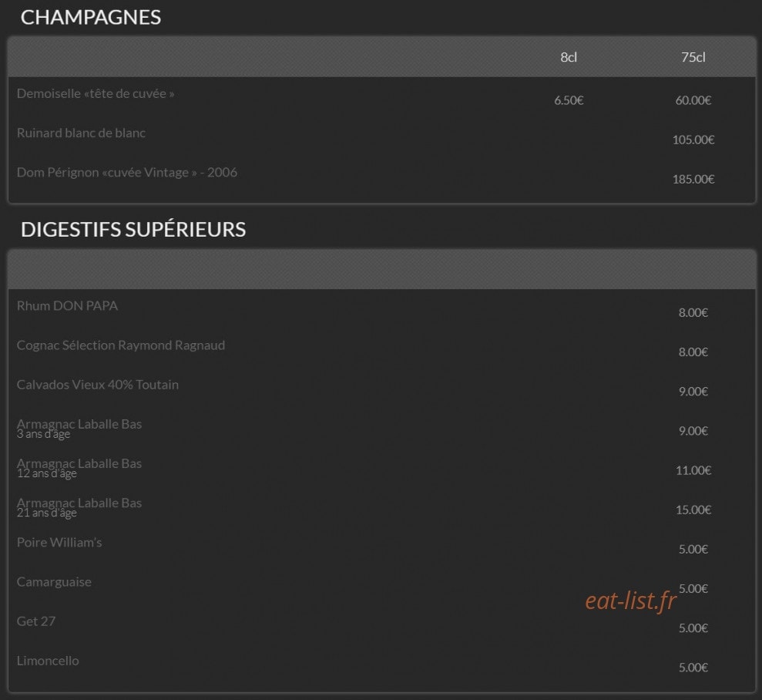Select Poire William's digestif
The image size is (762, 700).
(x=59, y=542)
